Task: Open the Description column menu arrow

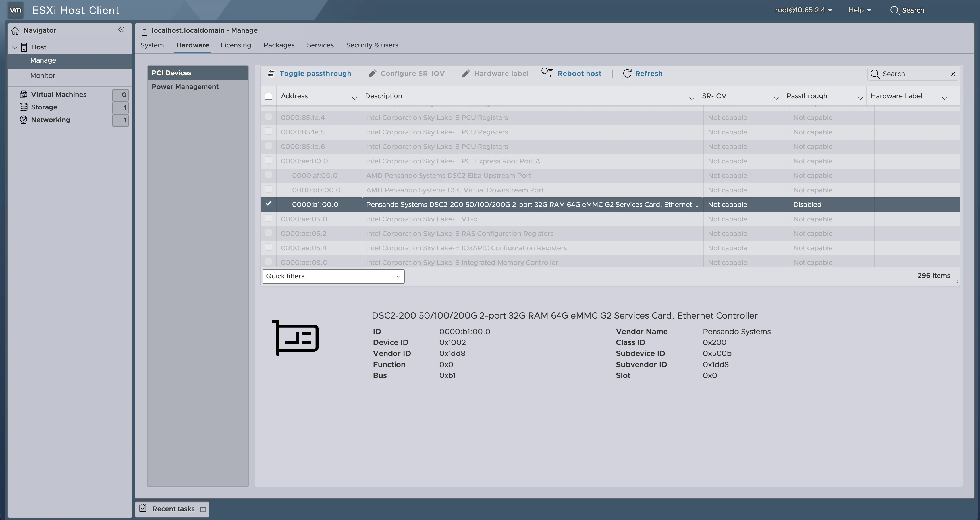Action: [692, 99]
